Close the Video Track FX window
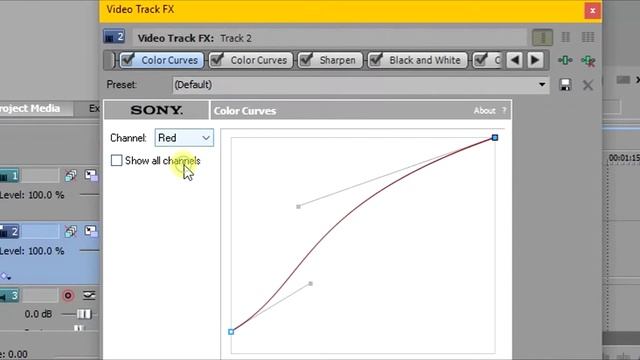This screenshot has width=640, height=360. pos(592,11)
